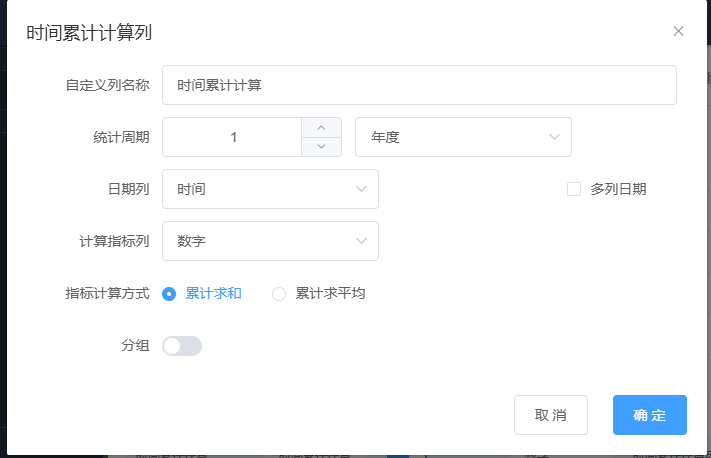The width and height of the screenshot is (711, 458).
Task: Decrease 统计周期 using the down arrow
Action: click(x=321, y=146)
